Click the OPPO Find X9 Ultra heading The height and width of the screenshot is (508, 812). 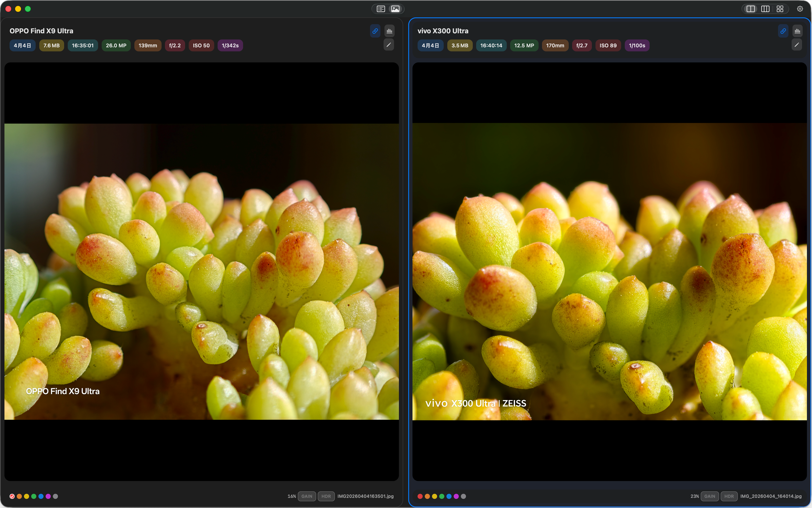pos(41,31)
